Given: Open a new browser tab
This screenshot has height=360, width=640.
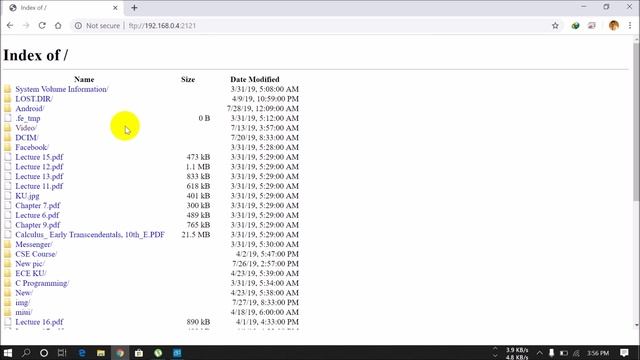Looking at the screenshot, I should pos(134,7).
